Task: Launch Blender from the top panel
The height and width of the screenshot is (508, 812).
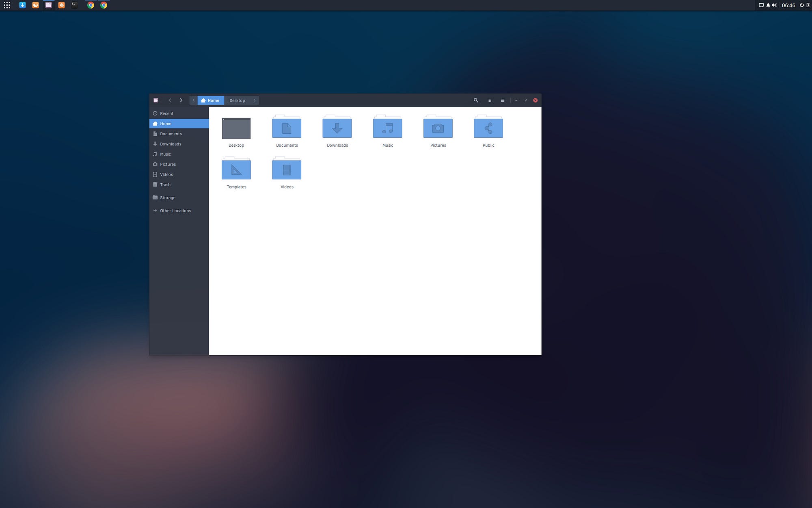Action: click(61, 5)
